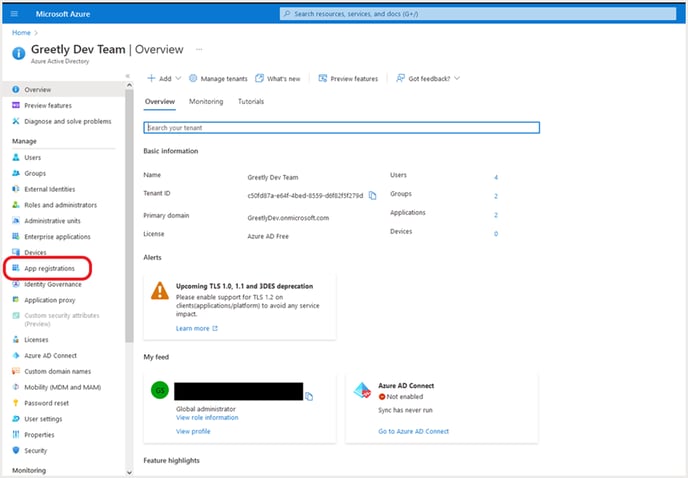Image resolution: width=688 pixels, height=478 pixels.
Task: Open the Learn more link in TLS alert
Action: tap(197, 328)
